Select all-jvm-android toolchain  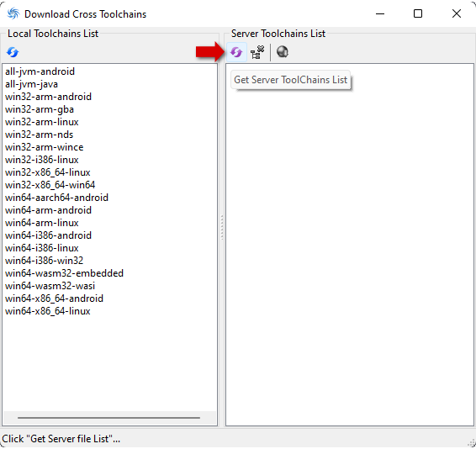[40, 71]
